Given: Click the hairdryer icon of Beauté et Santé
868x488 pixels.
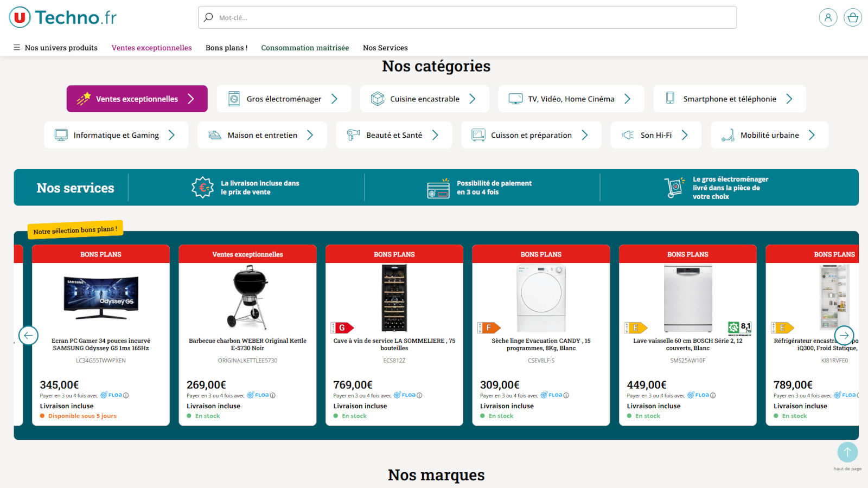Looking at the screenshot, I should pyautogui.click(x=353, y=135).
